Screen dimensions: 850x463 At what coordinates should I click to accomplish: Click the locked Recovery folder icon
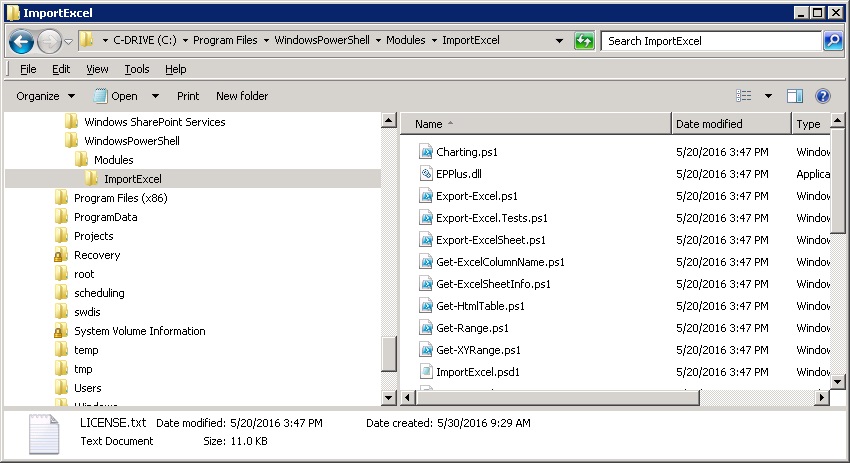coord(61,255)
